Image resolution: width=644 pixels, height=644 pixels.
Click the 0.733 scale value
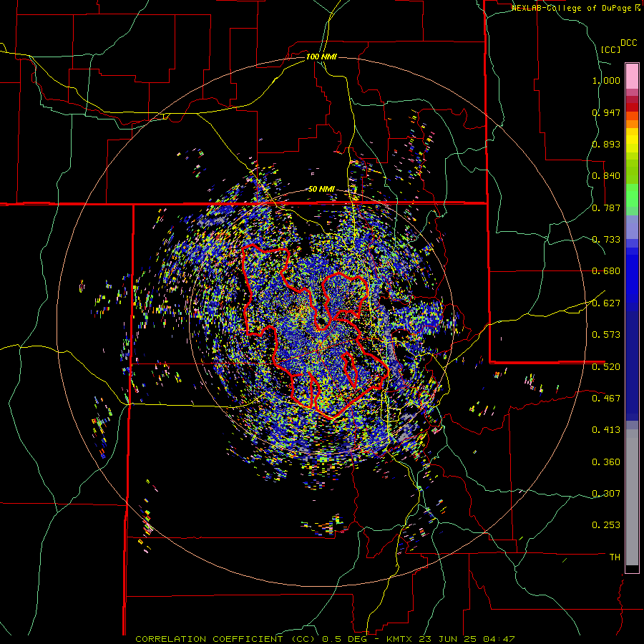pyautogui.click(x=606, y=240)
